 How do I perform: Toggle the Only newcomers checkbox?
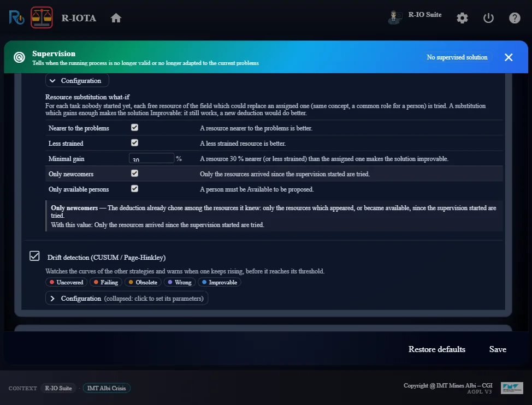click(x=135, y=173)
